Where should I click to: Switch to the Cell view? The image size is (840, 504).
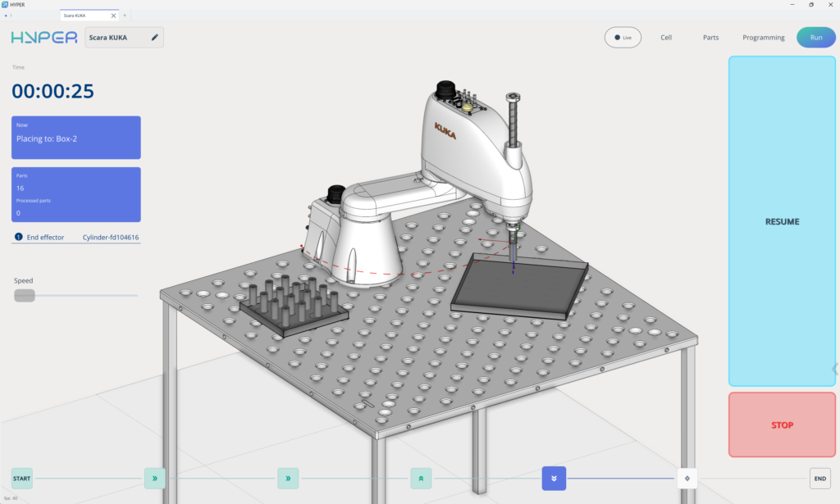(x=665, y=37)
